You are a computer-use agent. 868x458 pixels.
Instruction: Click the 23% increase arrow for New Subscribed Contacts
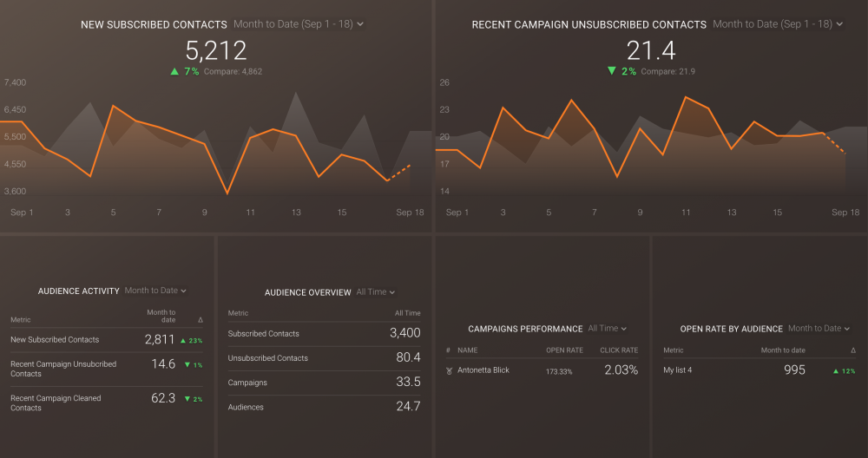[184, 340]
